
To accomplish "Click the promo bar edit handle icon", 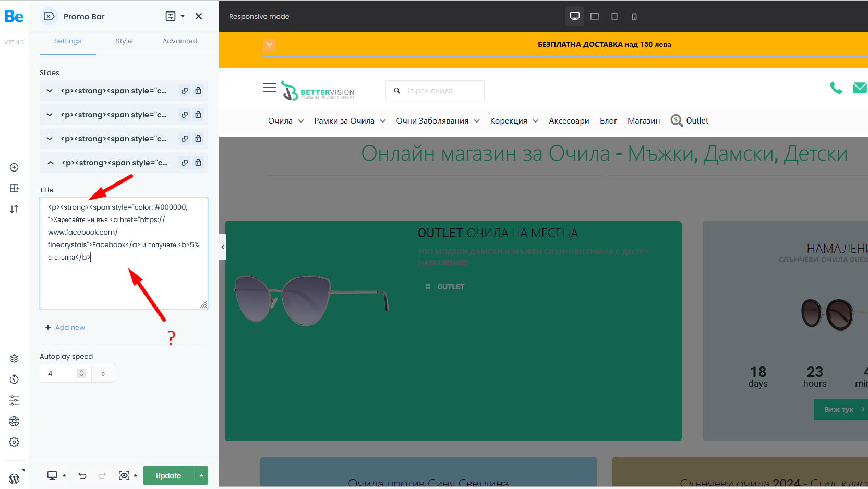I will point(269,45).
